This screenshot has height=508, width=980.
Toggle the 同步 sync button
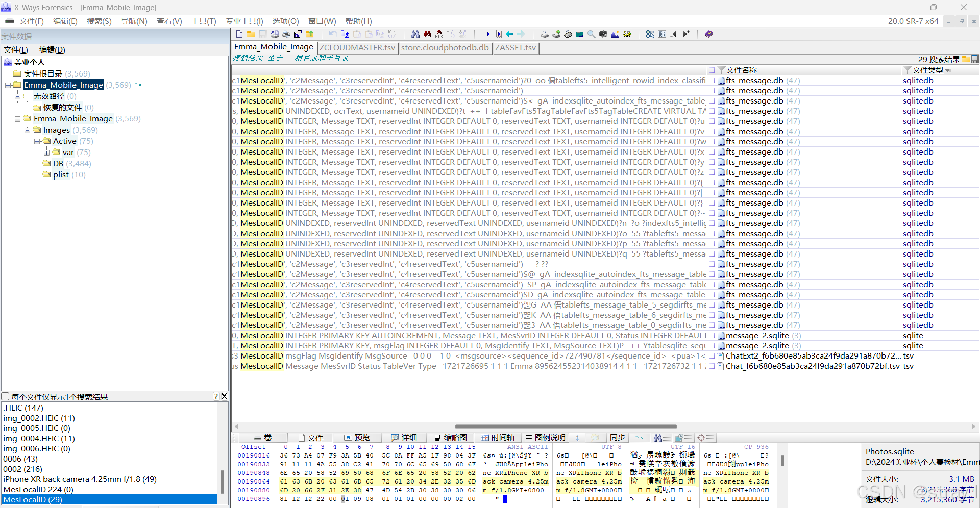[x=617, y=438]
